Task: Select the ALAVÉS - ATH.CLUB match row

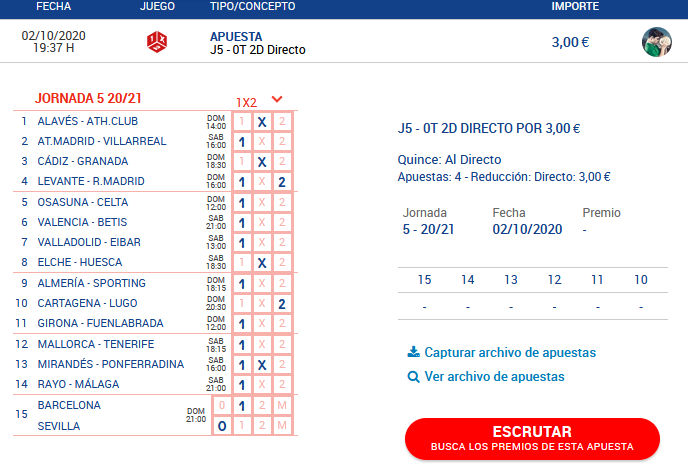Action: 154,121
